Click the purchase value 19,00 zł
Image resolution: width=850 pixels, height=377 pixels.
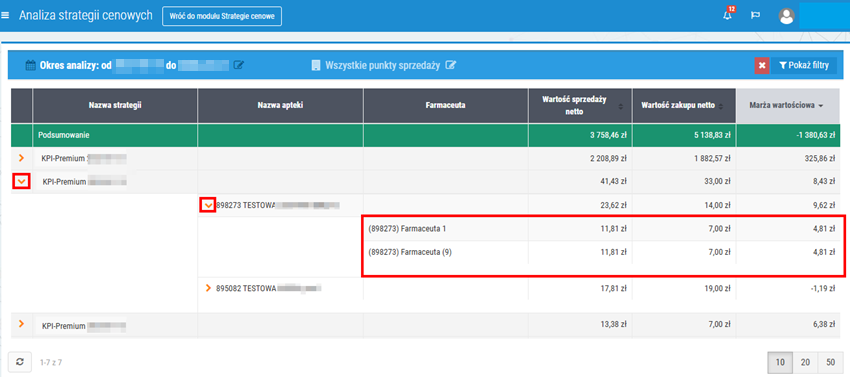click(719, 289)
